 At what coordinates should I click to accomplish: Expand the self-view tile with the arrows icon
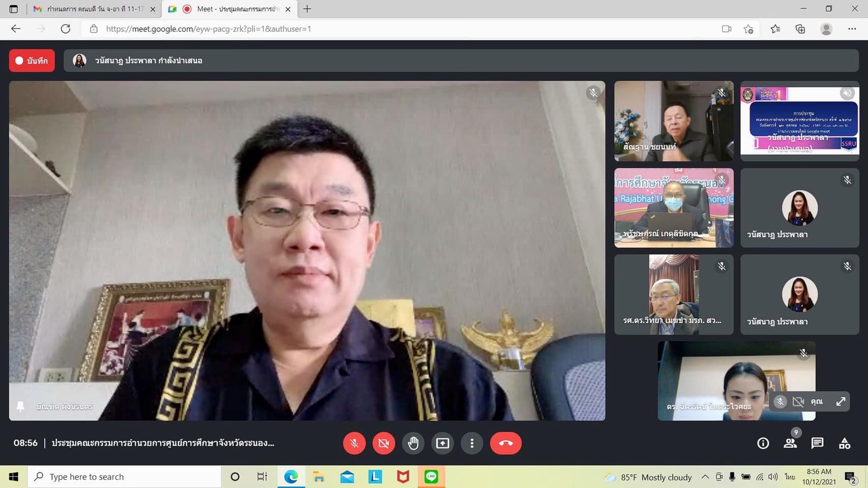click(x=841, y=402)
